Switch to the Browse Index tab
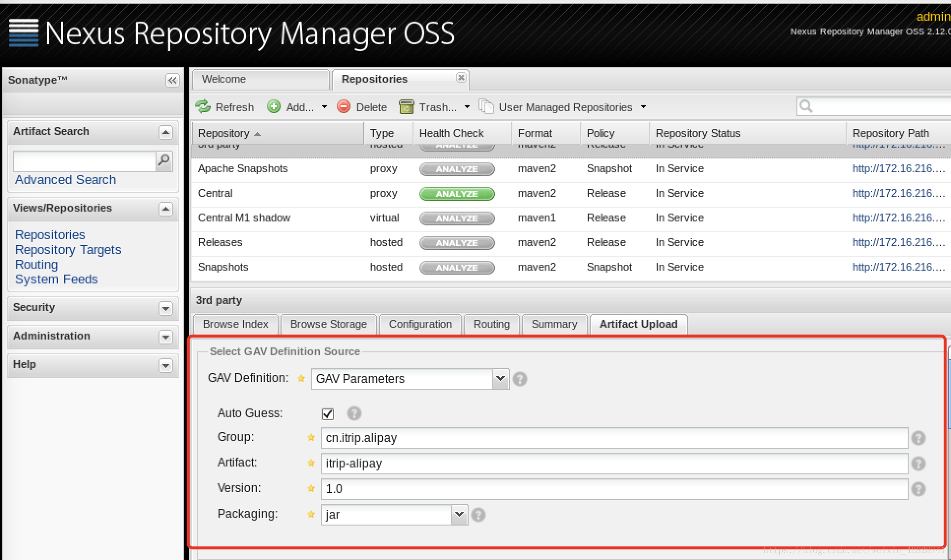Viewport: 951px width, 560px height. pyautogui.click(x=235, y=324)
